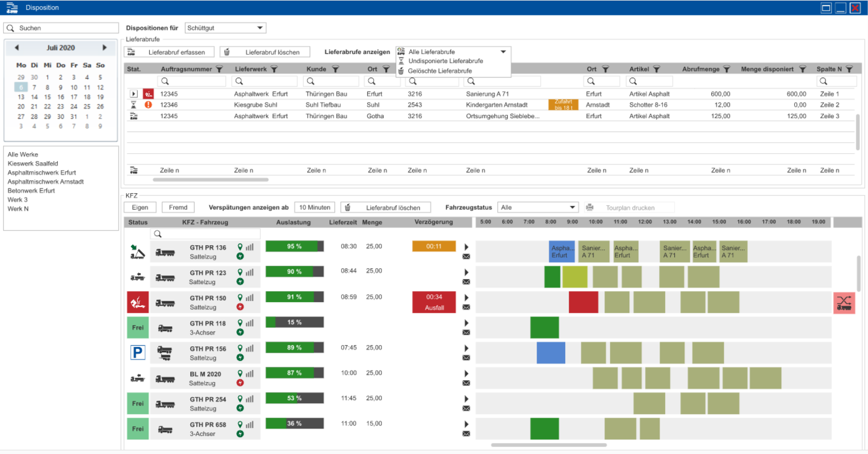Click the red timeline block of GTH PR 150
This screenshot has width=868, height=454.
[x=583, y=302]
